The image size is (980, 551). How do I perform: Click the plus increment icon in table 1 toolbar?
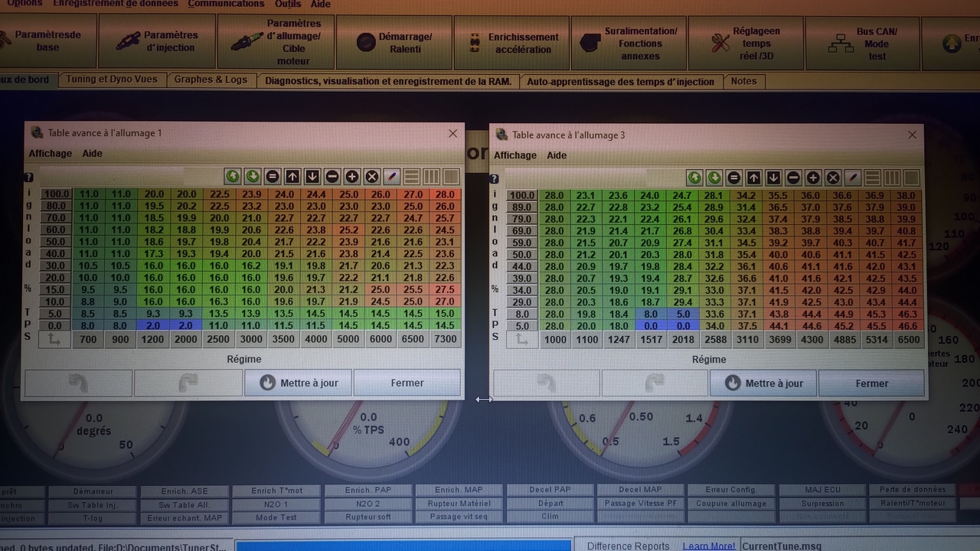(351, 177)
